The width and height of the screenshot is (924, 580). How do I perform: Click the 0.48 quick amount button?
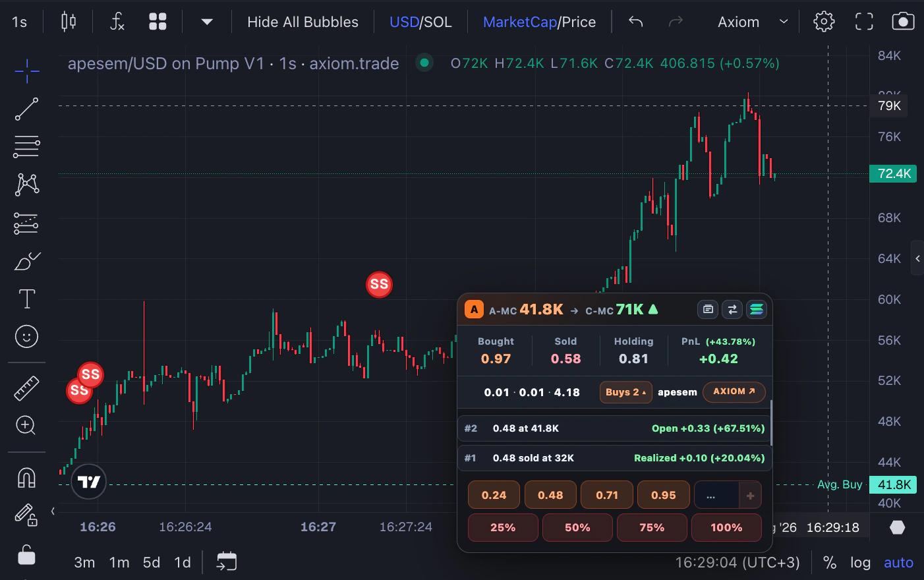coord(550,495)
